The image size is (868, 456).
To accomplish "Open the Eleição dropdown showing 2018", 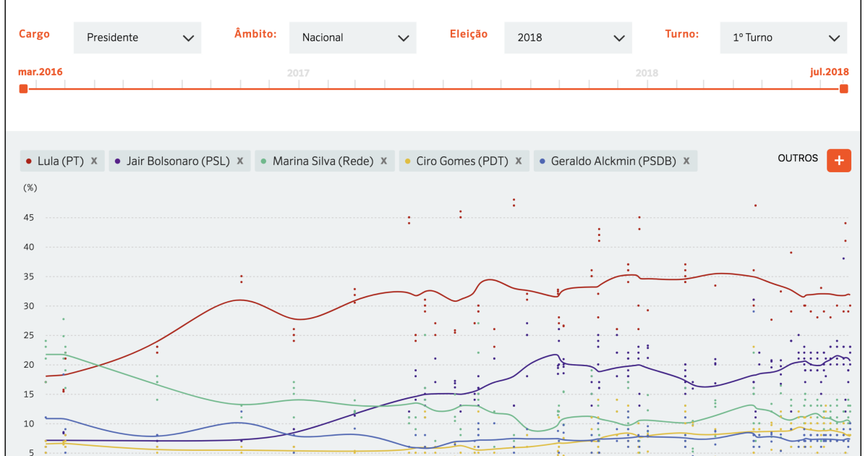I will tap(568, 38).
